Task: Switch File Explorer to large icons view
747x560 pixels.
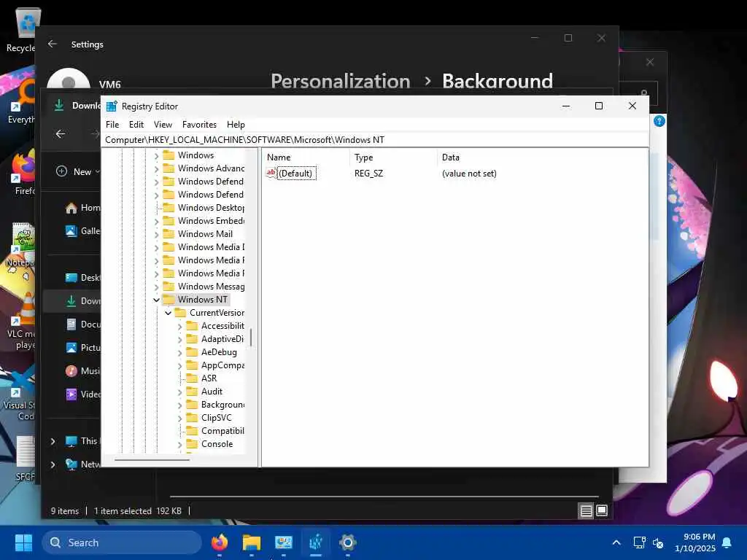Action: [x=602, y=511]
